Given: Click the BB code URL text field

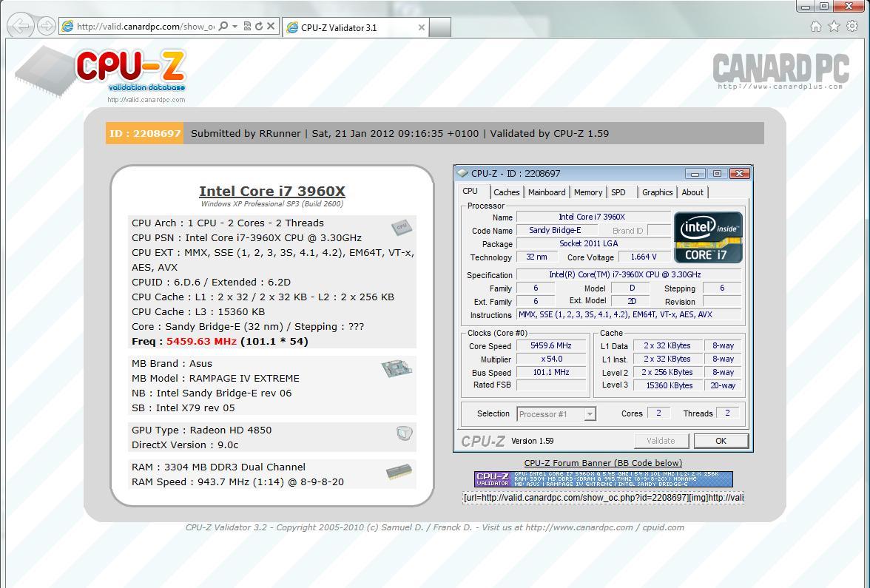Looking at the screenshot, I should [603, 498].
